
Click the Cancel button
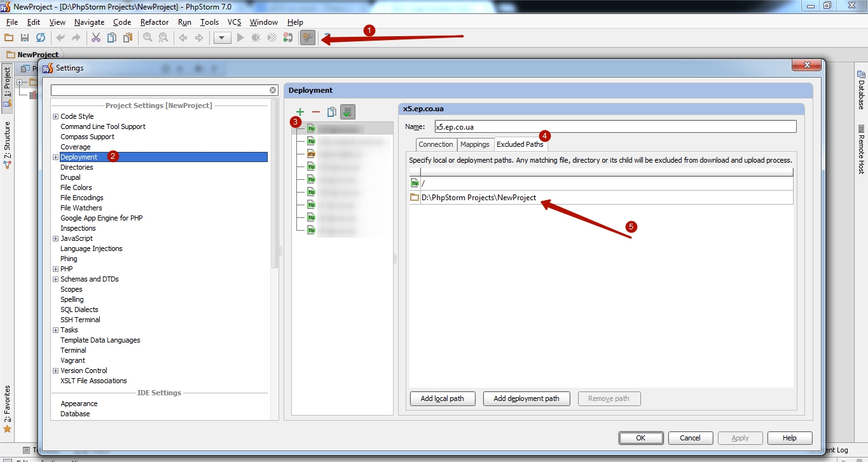tap(690, 438)
